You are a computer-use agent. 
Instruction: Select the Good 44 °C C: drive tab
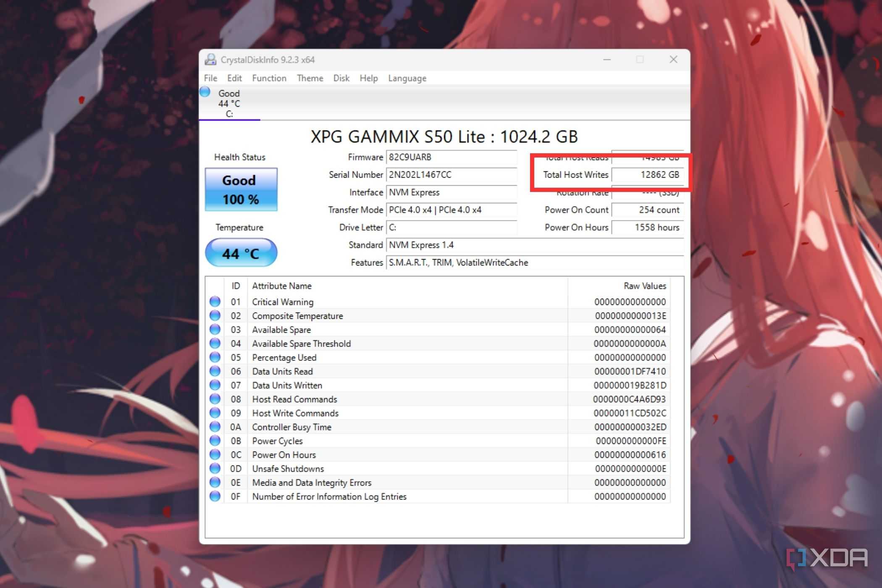(229, 103)
